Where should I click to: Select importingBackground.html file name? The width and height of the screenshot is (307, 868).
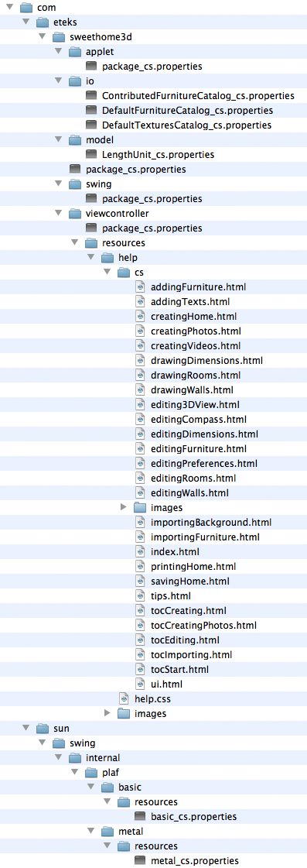pyautogui.click(x=211, y=522)
